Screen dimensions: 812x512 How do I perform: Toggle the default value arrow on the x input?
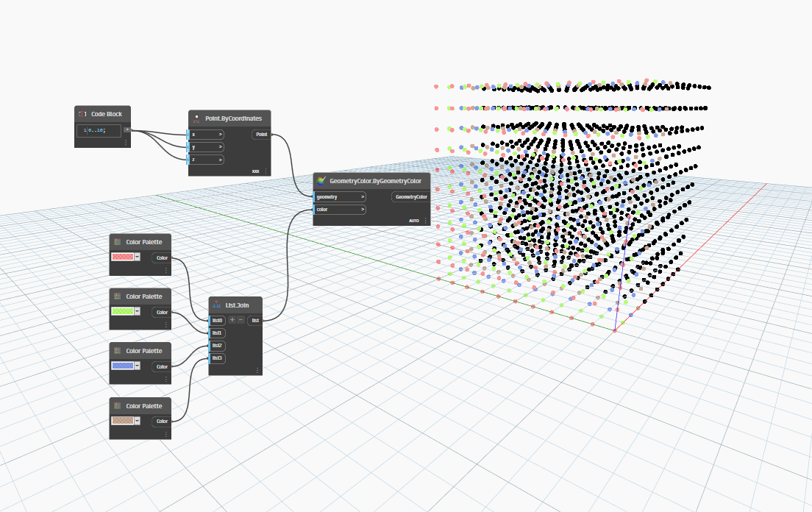tap(219, 135)
